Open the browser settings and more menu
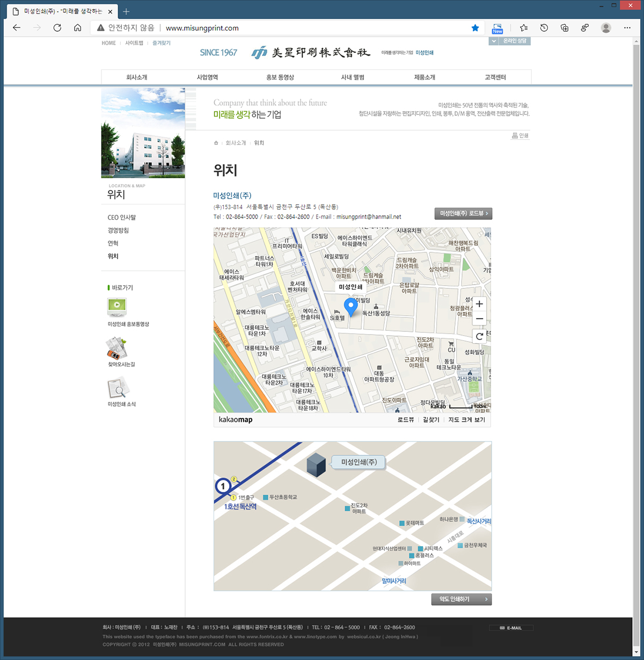Screen dimensions: 644x660 click(x=627, y=28)
